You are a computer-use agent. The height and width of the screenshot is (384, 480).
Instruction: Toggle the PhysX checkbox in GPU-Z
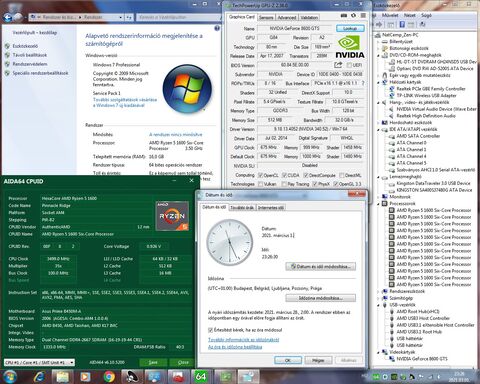315,184
